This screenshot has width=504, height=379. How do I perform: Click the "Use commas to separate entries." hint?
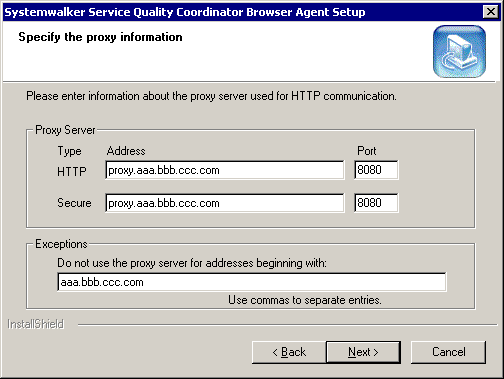pyautogui.click(x=305, y=300)
